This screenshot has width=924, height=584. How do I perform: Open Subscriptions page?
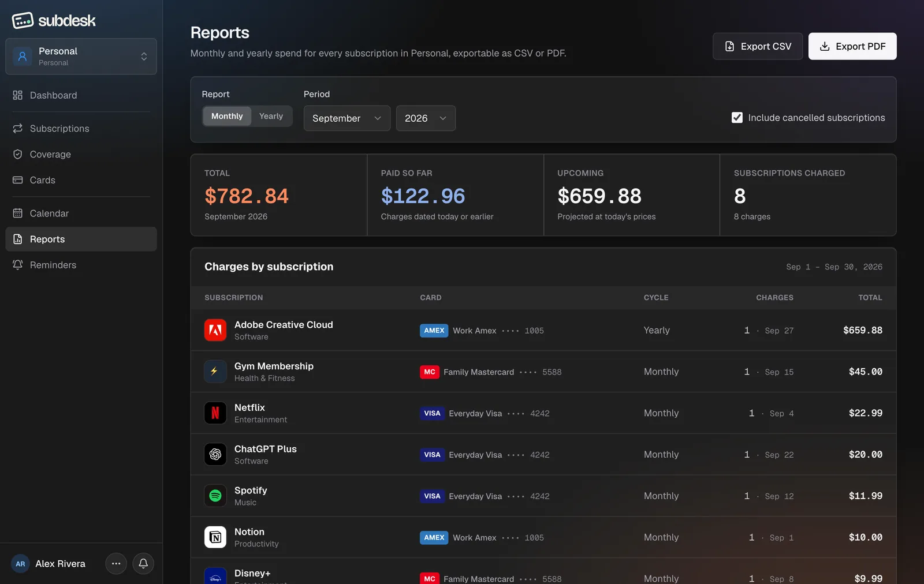(81, 128)
